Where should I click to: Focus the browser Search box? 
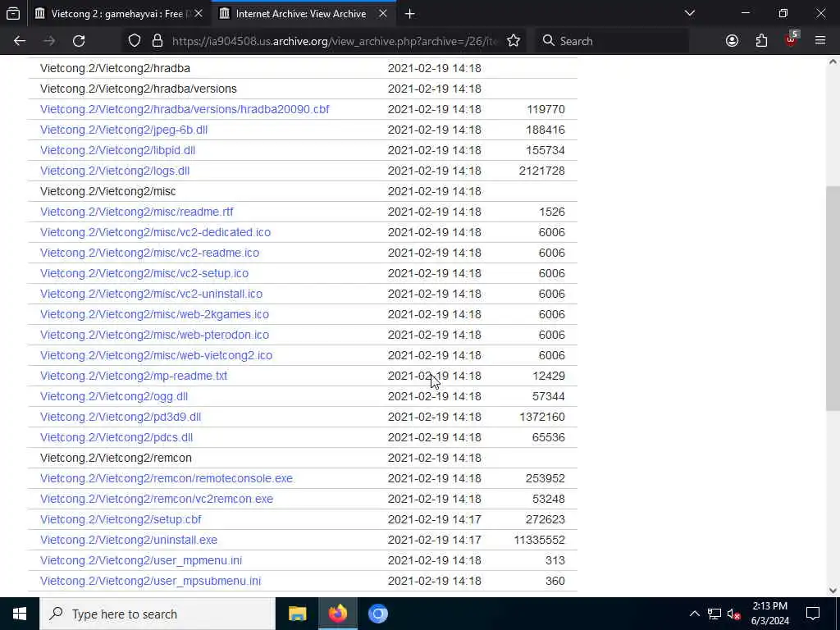(612, 41)
